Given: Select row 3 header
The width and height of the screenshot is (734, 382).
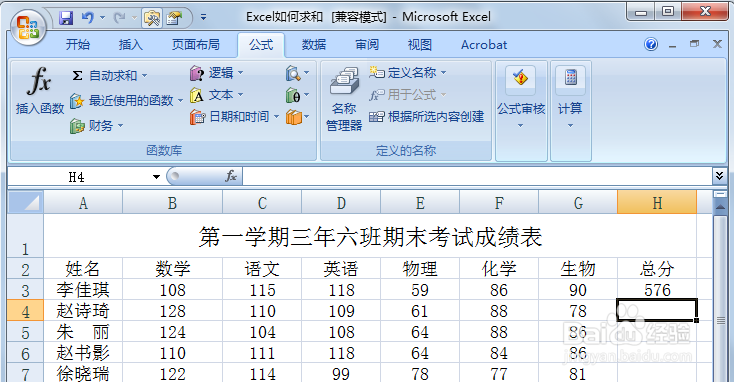Looking at the screenshot, I should [26, 290].
